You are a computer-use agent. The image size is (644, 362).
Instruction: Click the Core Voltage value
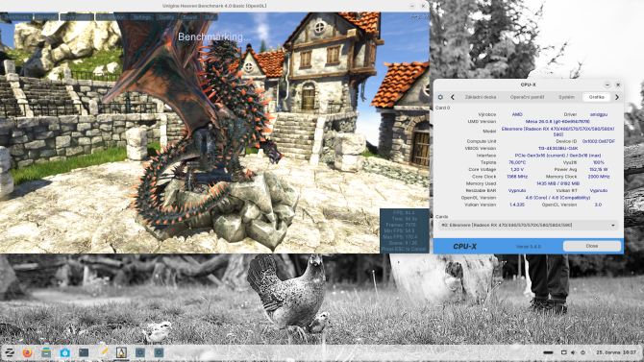(517, 170)
